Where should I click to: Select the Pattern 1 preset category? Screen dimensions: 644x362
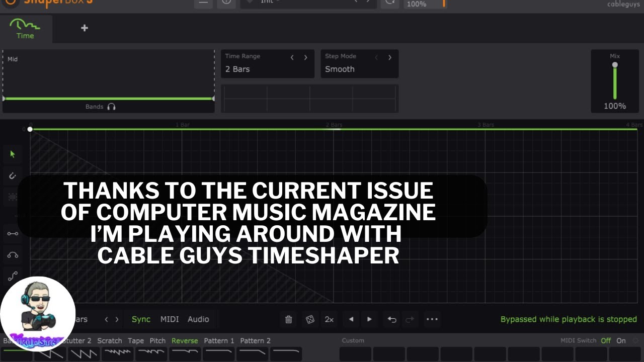click(x=219, y=340)
